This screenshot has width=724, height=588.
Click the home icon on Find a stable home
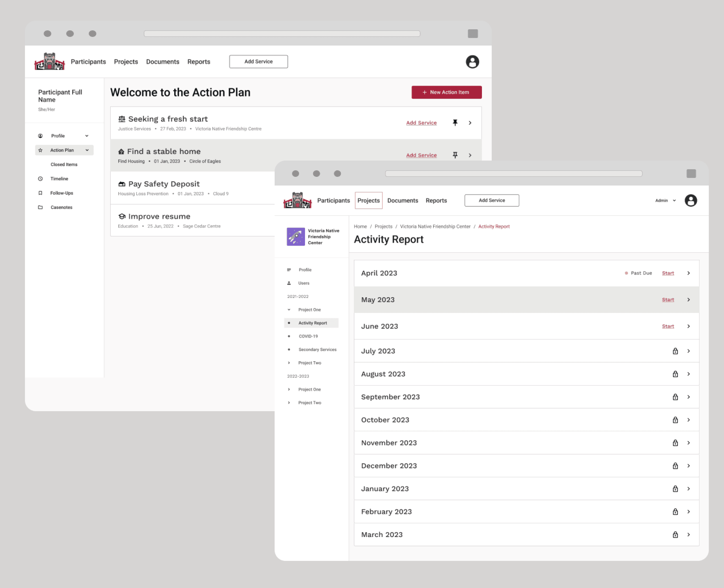tap(121, 151)
